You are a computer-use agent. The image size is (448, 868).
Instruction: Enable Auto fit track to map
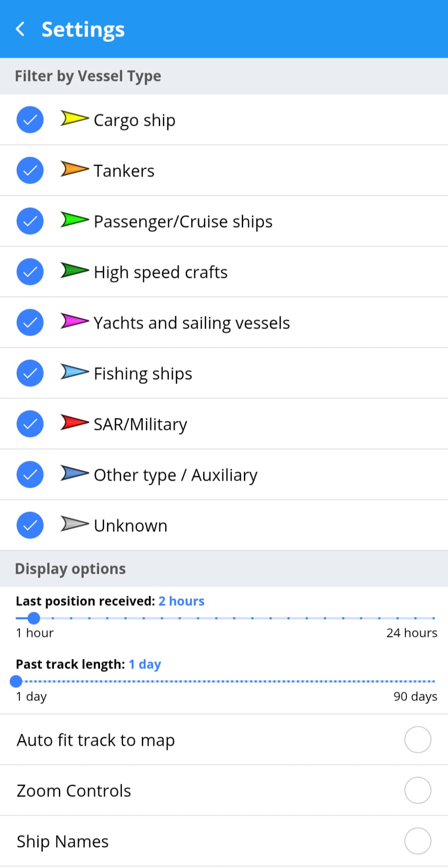point(418,740)
